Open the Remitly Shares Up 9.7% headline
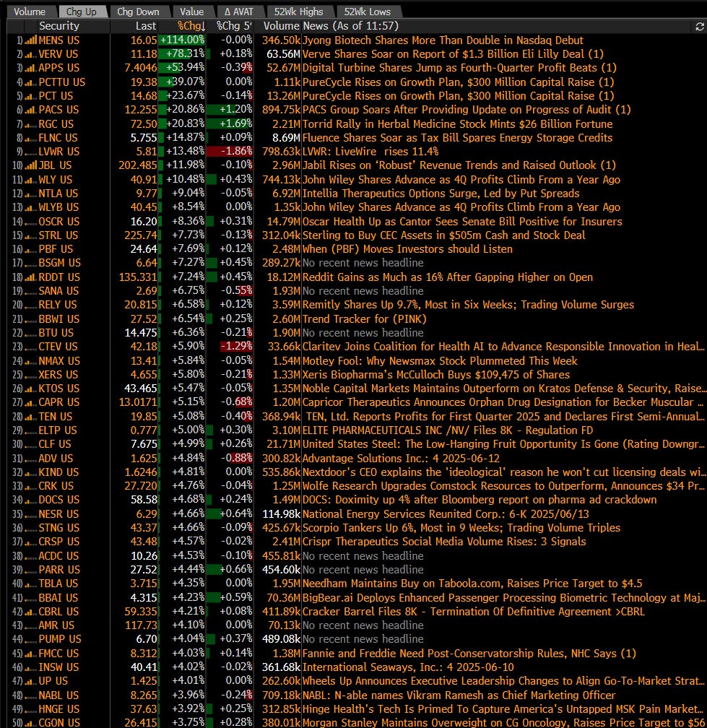The image size is (707, 728). (468, 305)
